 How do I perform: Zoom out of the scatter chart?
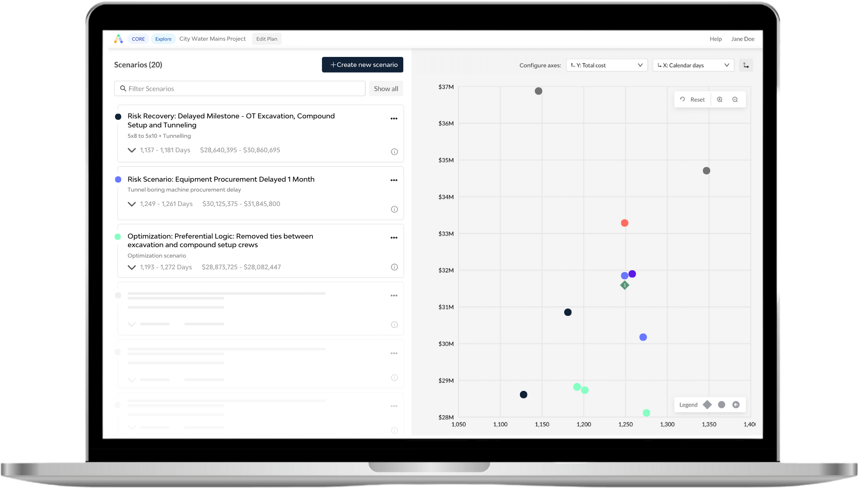pyautogui.click(x=735, y=99)
